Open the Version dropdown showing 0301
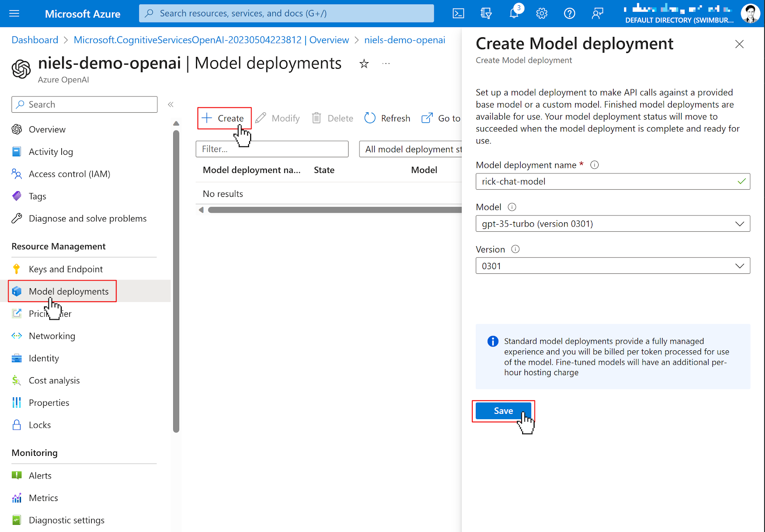 [x=613, y=266]
